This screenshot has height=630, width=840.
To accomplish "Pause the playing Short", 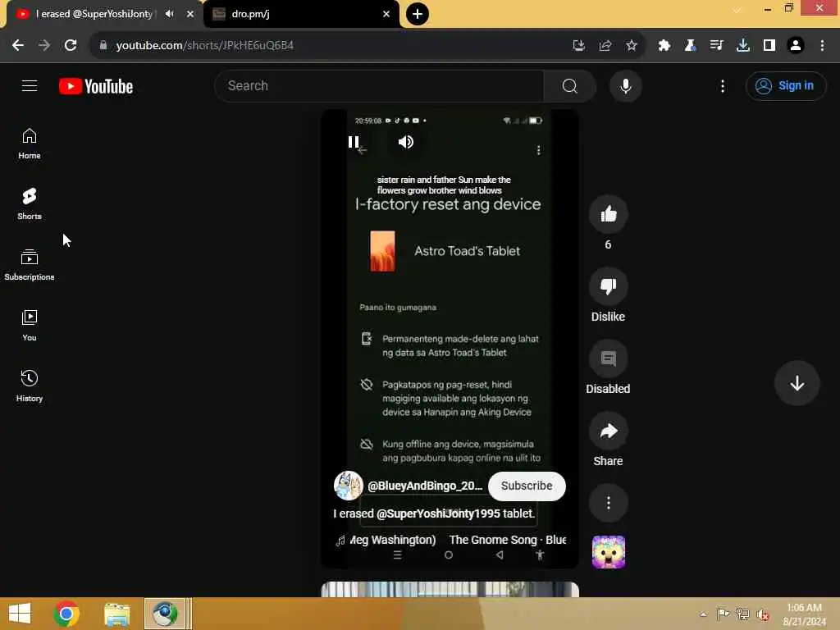I will coord(354,142).
